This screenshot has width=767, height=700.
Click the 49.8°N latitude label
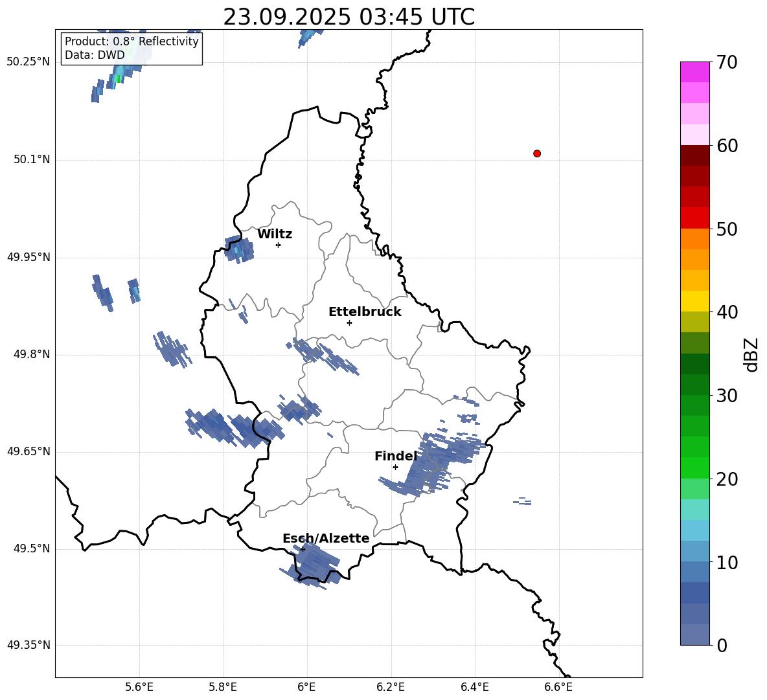point(32,354)
